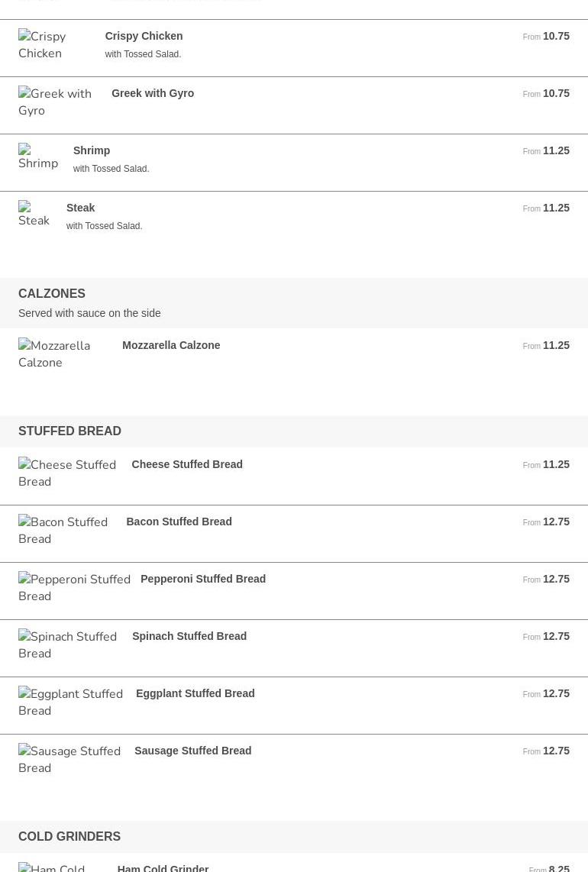This screenshot has height=872, width=588.
Task: Click the Steak price 11.25
Action: [x=555, y=208]
